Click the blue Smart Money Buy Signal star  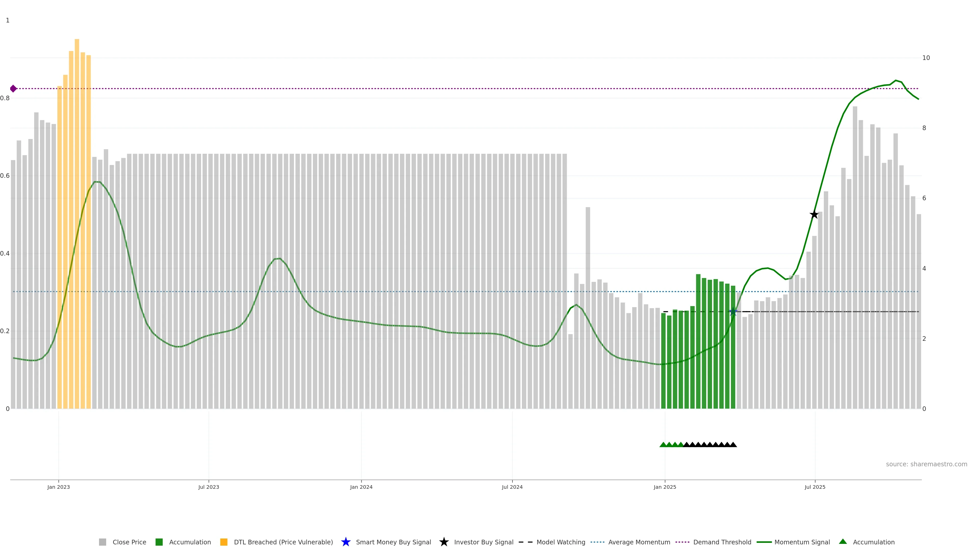(346, 542)
